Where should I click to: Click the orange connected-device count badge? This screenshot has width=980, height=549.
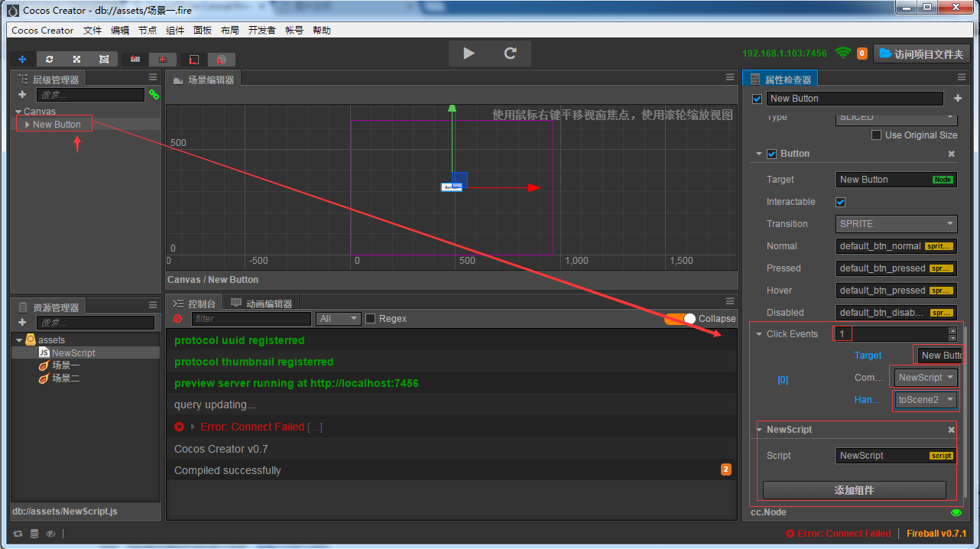tap(862, 54)
